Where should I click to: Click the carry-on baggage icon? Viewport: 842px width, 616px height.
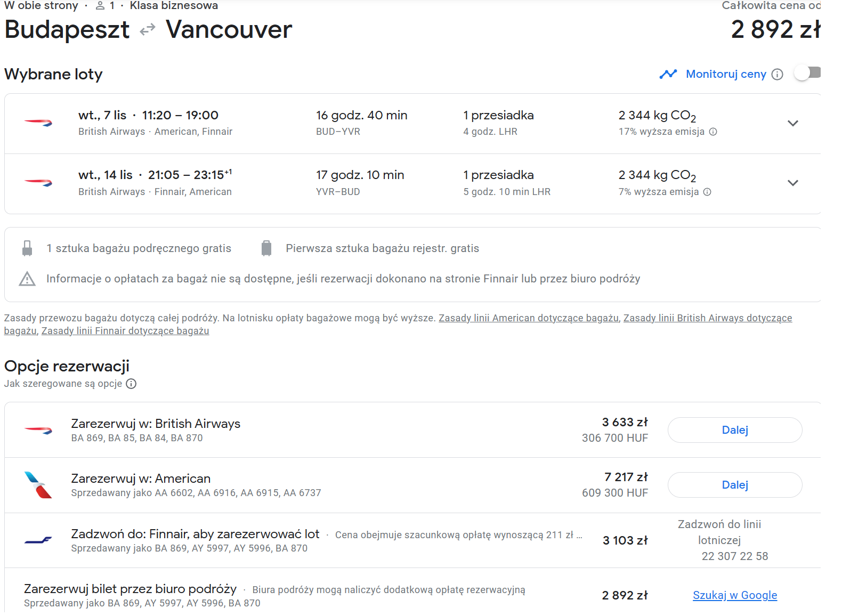[x=27, y=248]
